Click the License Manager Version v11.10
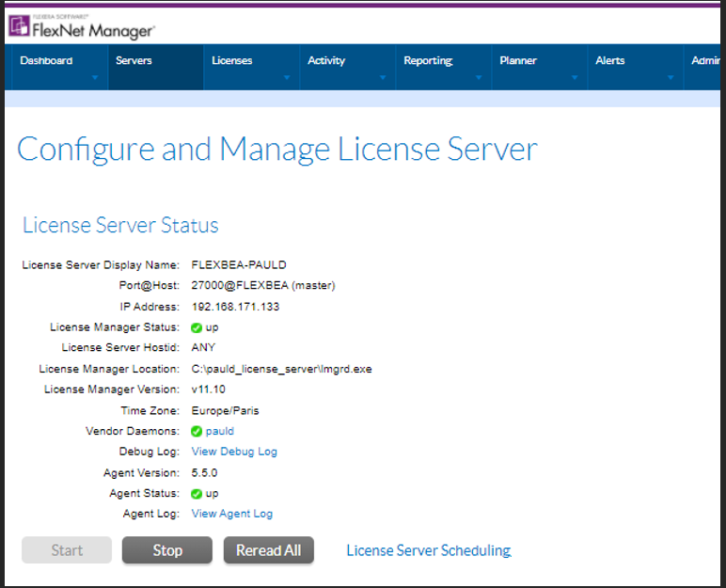 coord(209,389)
